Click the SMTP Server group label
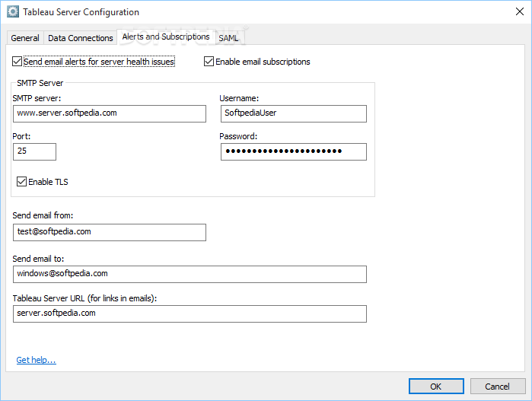This screenshot has width=532, height=401. (40, 83)
